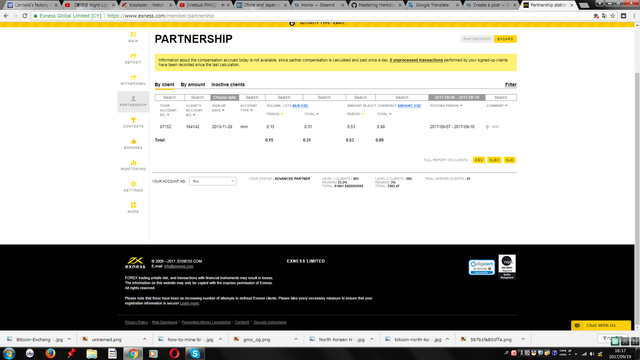Click the Chrome address bar URL
The image size is (640, 360).
pos(160,16)
